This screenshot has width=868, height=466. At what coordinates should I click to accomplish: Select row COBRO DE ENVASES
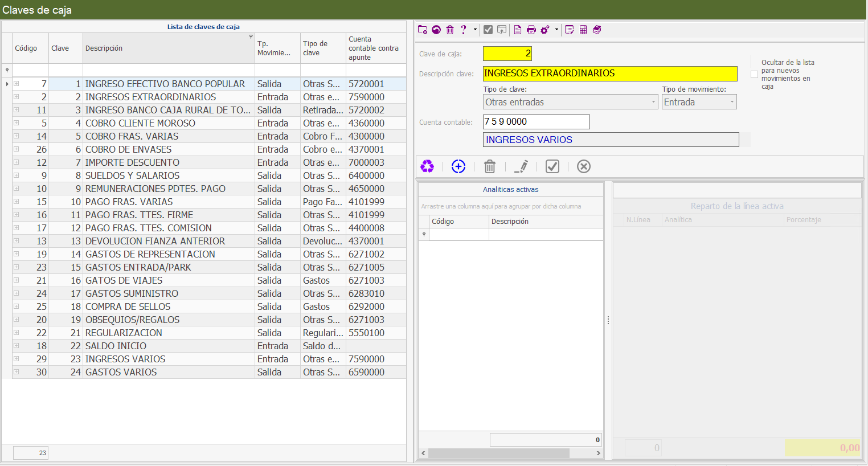click(x=209, y=149)
